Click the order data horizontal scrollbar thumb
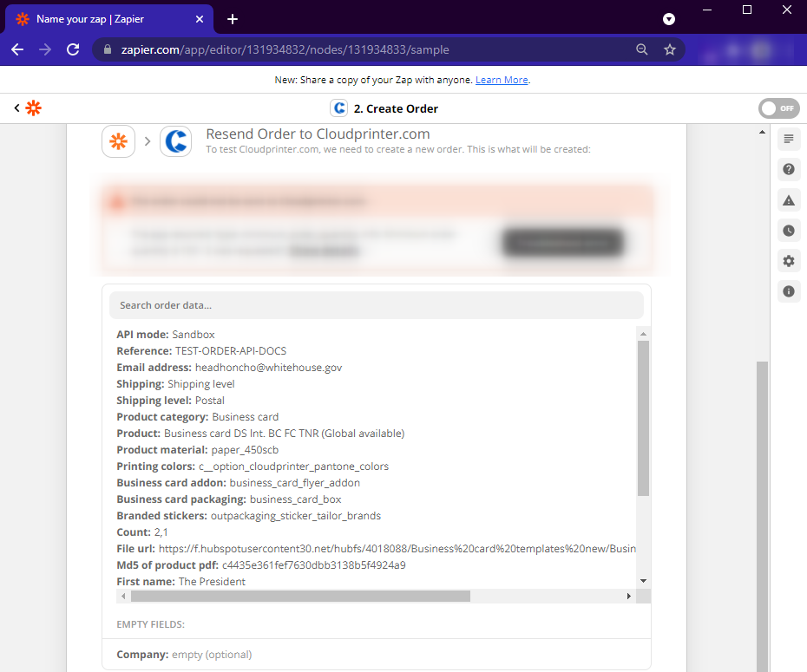The width and height of the screenshot is (807, 672). tap(300, 596)
